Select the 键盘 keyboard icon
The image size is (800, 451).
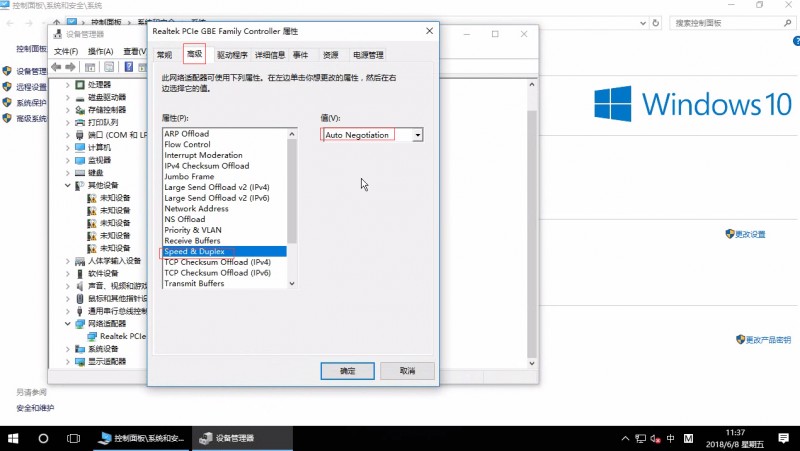pyautogui.click(x=80, y=172)
